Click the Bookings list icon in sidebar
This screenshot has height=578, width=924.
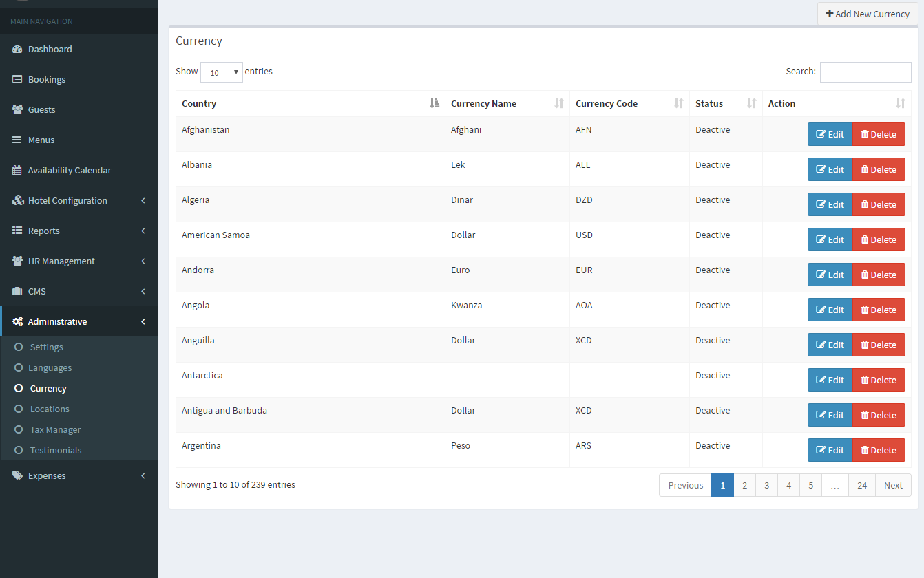pos(17,80)
